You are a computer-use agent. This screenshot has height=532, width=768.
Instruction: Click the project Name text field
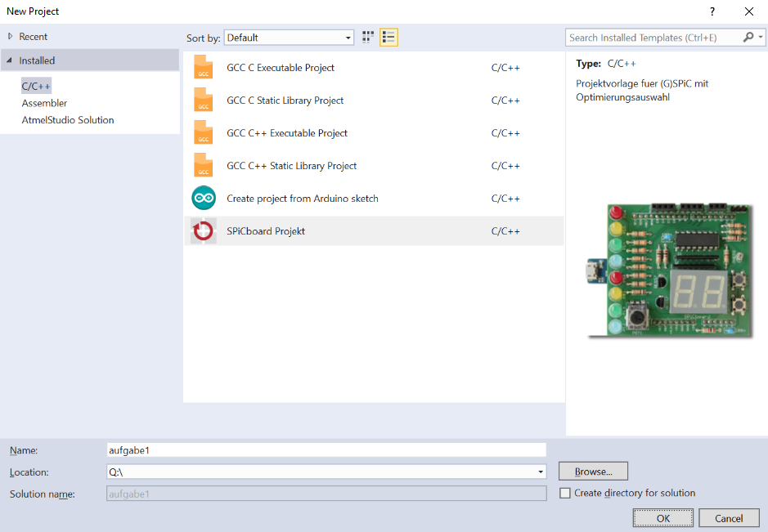click(326, 450)
